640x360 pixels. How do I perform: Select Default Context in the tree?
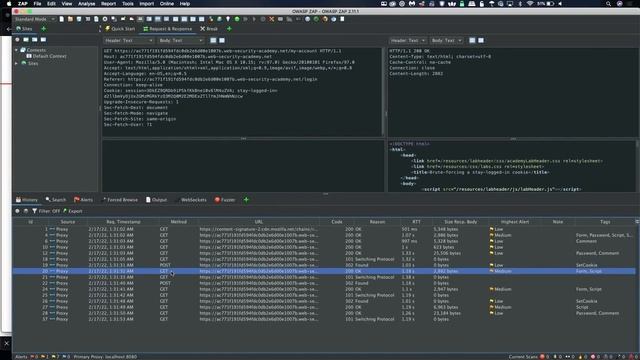pos(46,56)
